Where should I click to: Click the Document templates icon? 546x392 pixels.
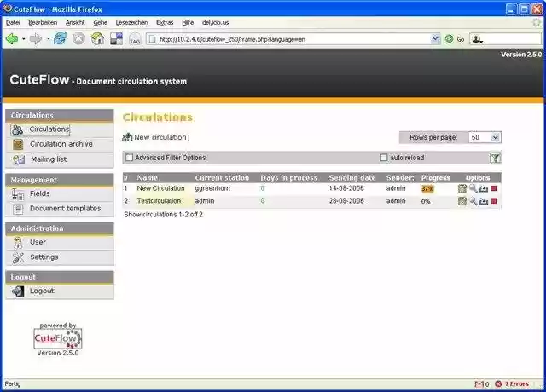click(x=18, y=209)
